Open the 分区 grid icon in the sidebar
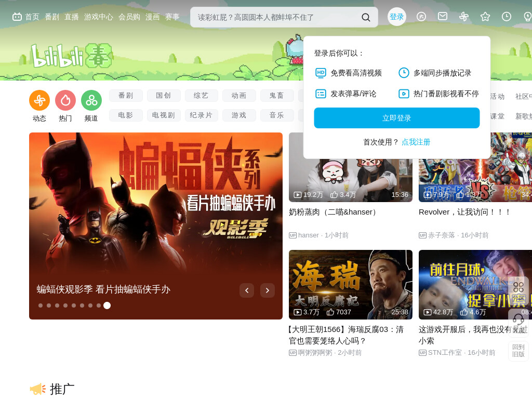The height and width of the screenshot is (399, 532). (x=518, y=291)
